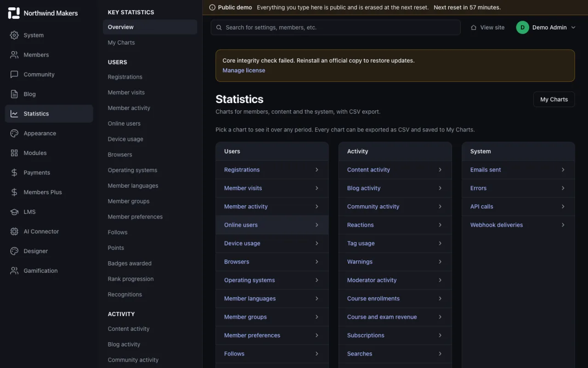Click the View site link
The image size is (588, 368).
coord(487,28)
